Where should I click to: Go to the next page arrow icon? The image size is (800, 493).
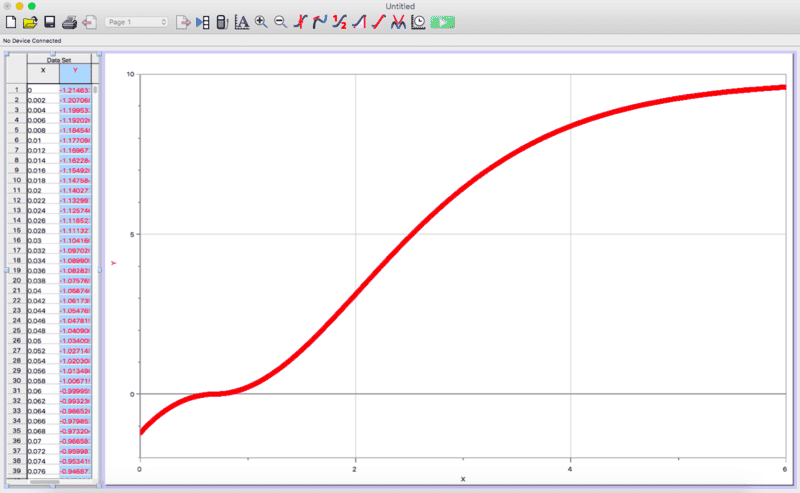coord(183,21)
